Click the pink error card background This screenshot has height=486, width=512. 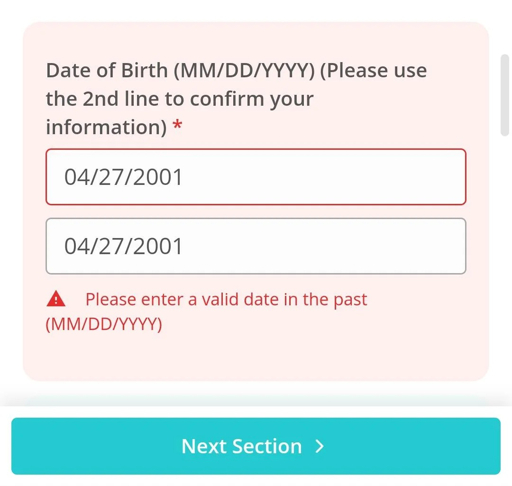click(256, 357)
